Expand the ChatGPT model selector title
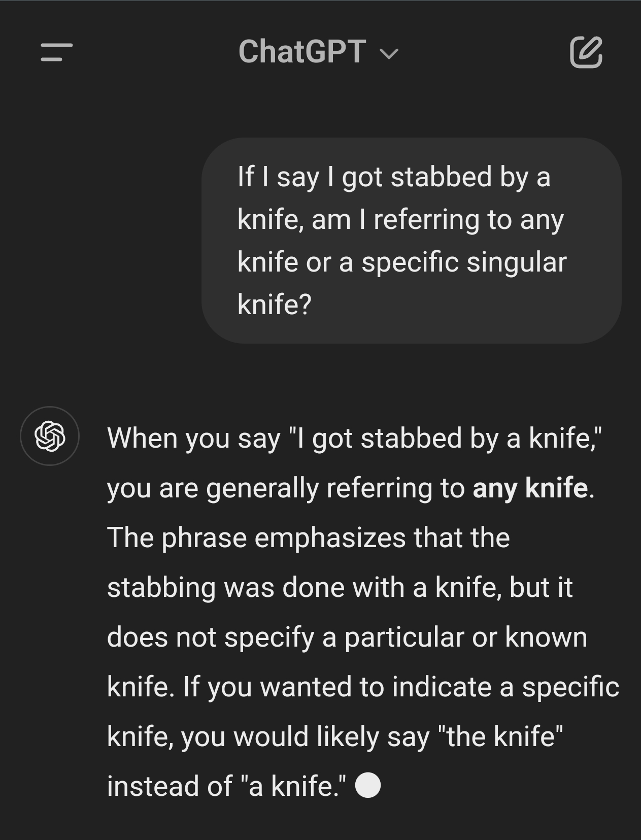Viewport: 641px width, 840px height. [x=302, y=52]
